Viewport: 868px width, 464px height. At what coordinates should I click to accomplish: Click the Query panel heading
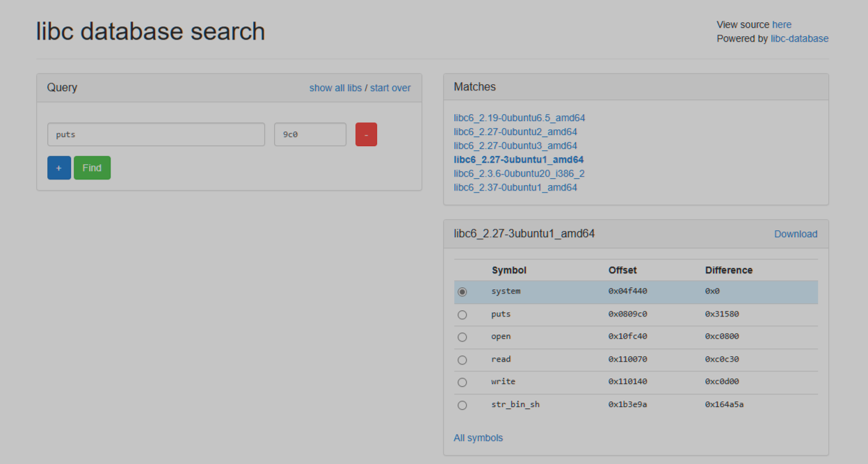coord(63,88)
